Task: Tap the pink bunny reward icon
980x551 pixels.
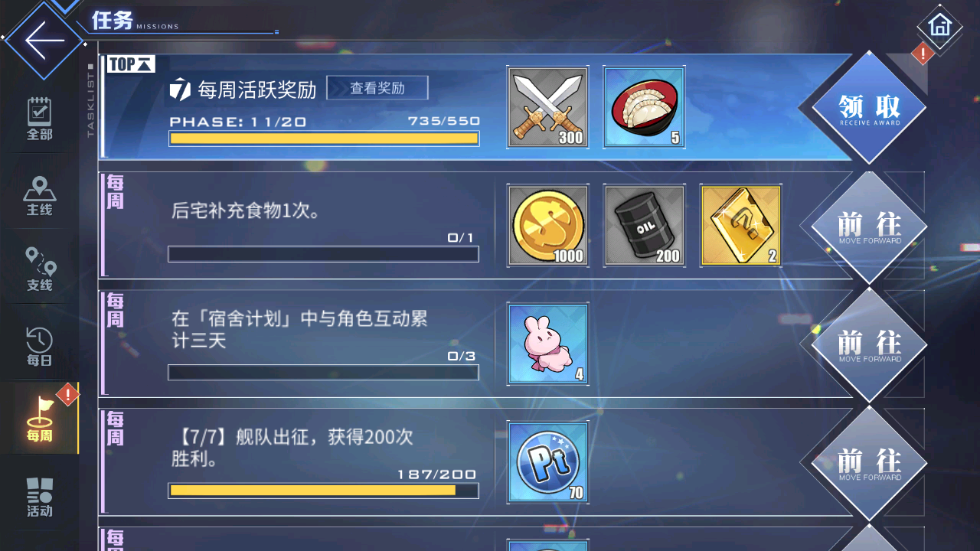Action: tap(548, 344)
